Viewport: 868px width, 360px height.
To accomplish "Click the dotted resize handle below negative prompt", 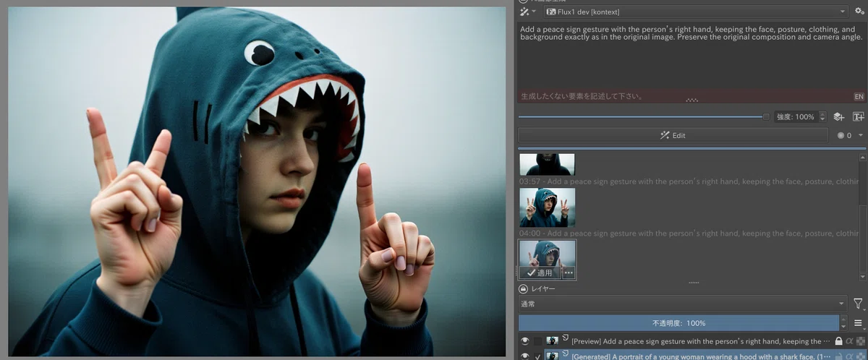I will pos(692,100).
